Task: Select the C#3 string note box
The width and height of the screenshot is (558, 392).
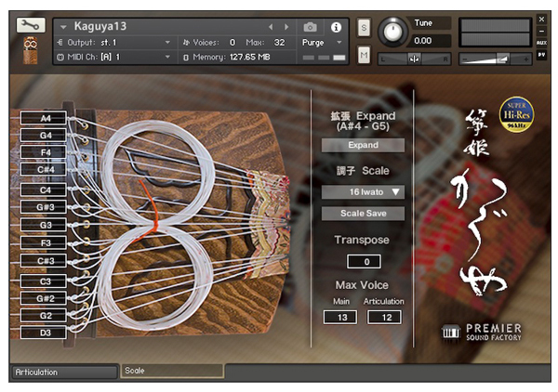Action: (x=44, y=261)
